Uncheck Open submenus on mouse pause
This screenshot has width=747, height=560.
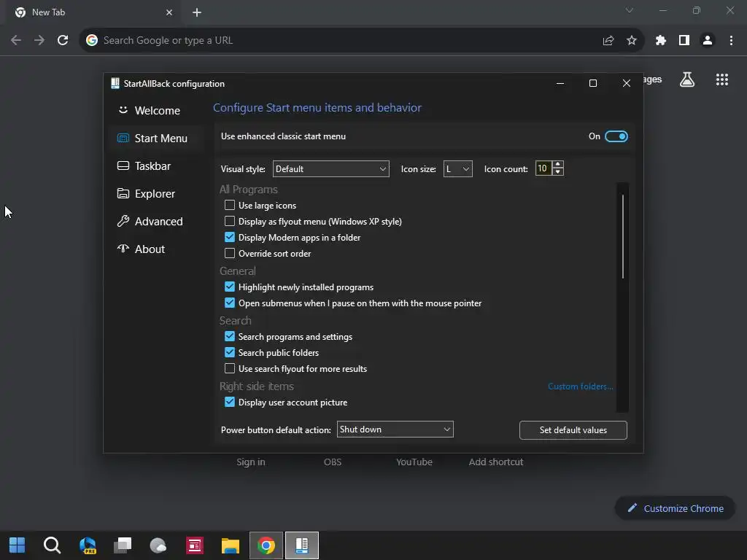pyautogui.click(x=230, y=303)
